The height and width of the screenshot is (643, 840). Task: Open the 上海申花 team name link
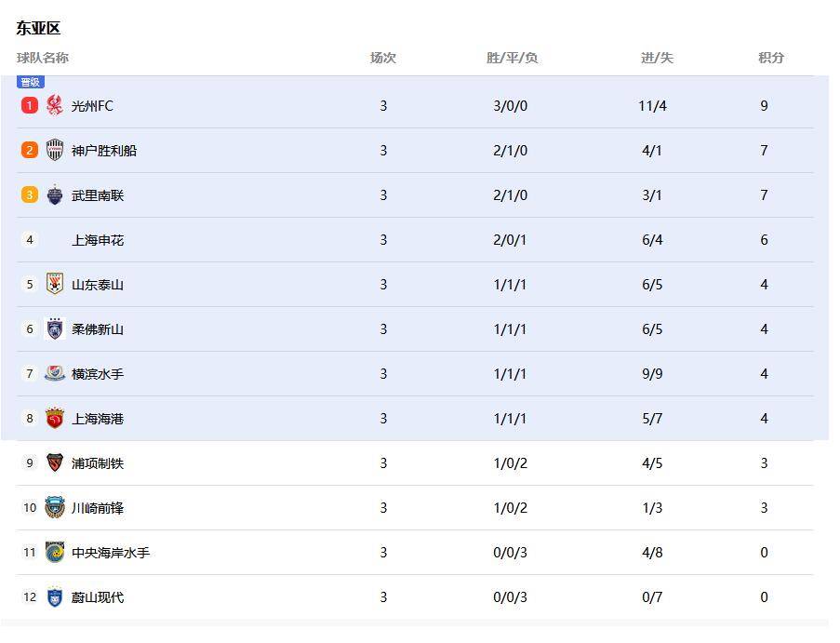(x=98, y=240)
